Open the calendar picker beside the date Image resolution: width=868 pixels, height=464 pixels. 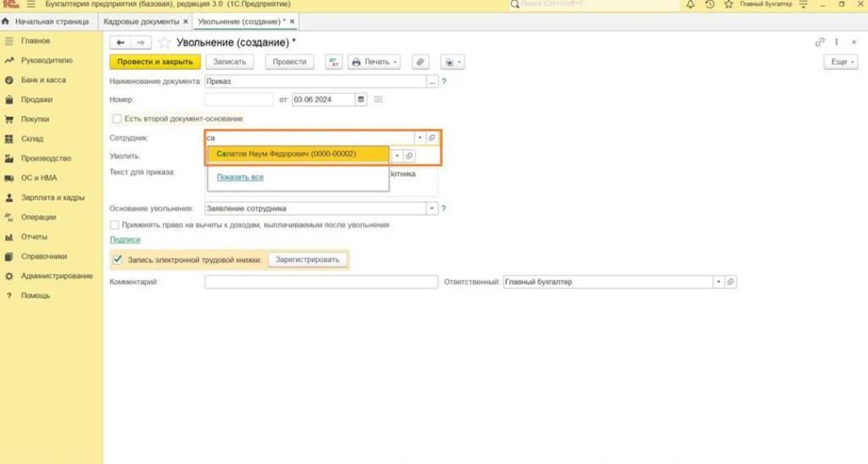tap(361, 99)
